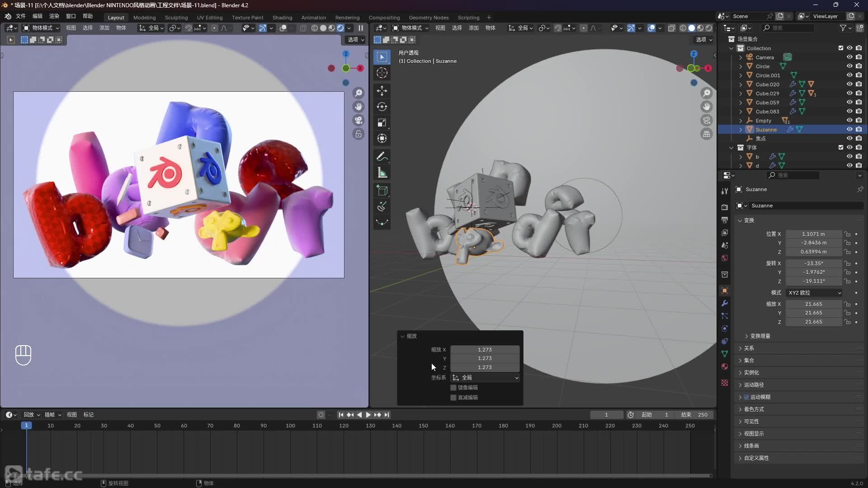Select the Add Cube tool

click(x=382, y=191)
